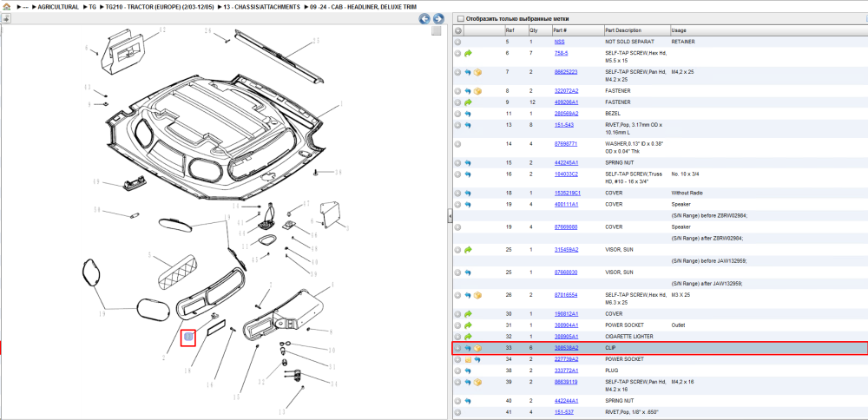Click the diagram tool icon above the drawing
This screenshot has width=868, height=420.
coord(5,18)
